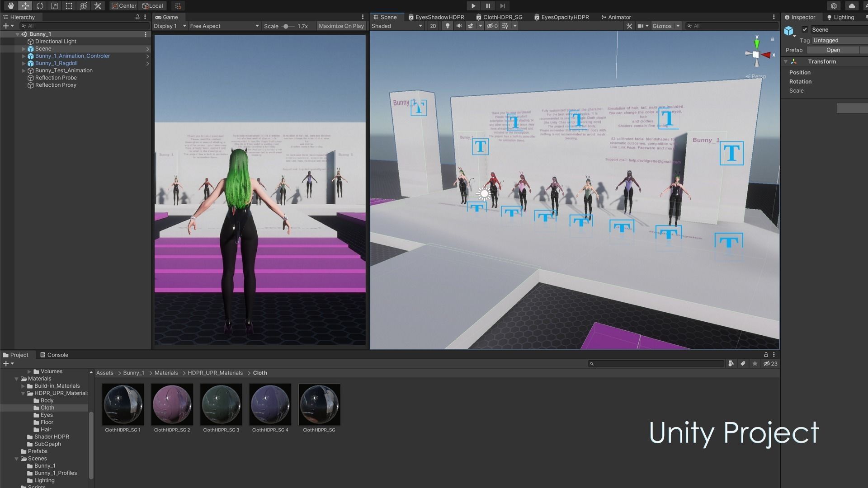Viewport: 868px width, 488px height.
Task: Adjust the Game view Scale slider
Action: (286, 26)
